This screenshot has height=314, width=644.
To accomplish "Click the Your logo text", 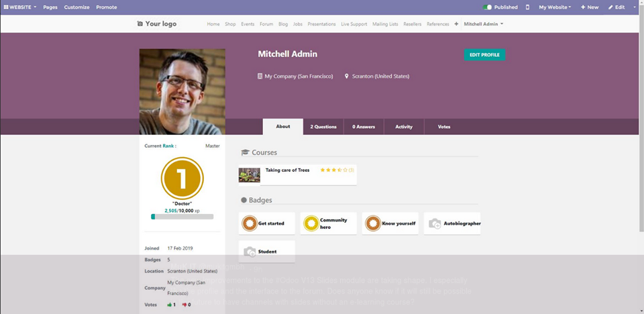I will click(160, 24).
